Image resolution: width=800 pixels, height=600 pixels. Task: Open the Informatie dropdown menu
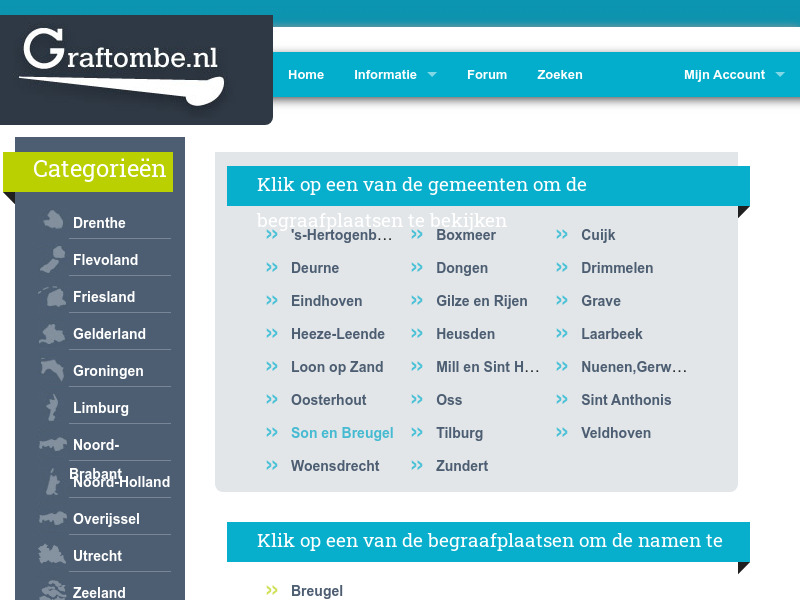pyautogui.click(x=387, y=74)
